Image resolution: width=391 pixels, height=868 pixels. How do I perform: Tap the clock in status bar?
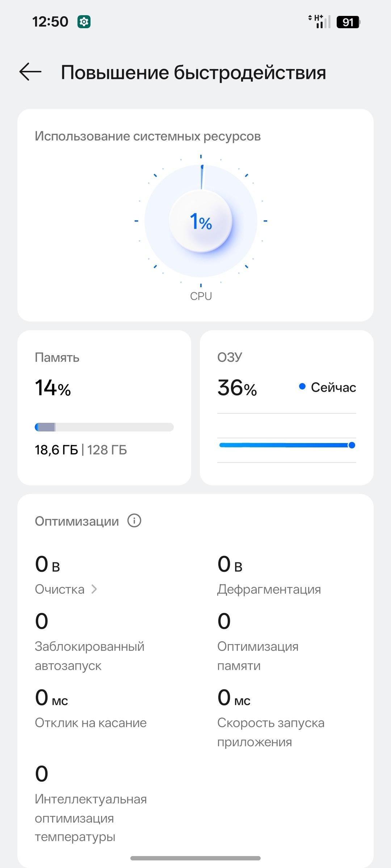(x=50, y=22)
